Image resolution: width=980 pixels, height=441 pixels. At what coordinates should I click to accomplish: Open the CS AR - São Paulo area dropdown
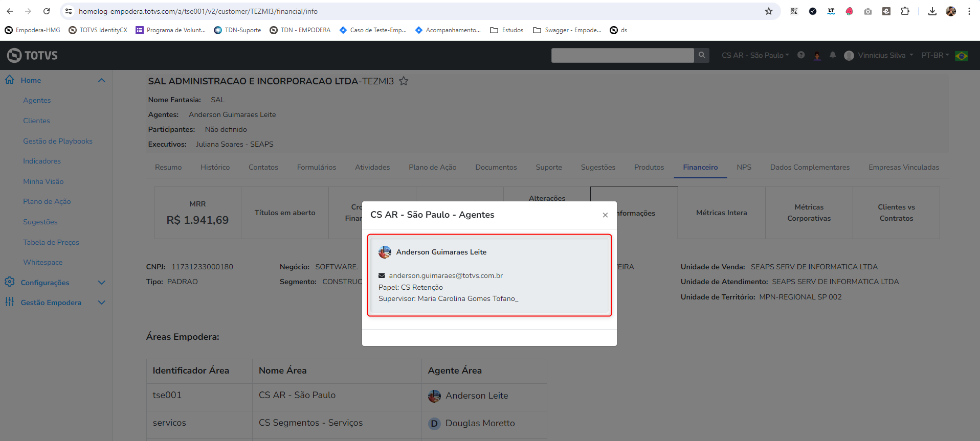click(x=755, y=55)
